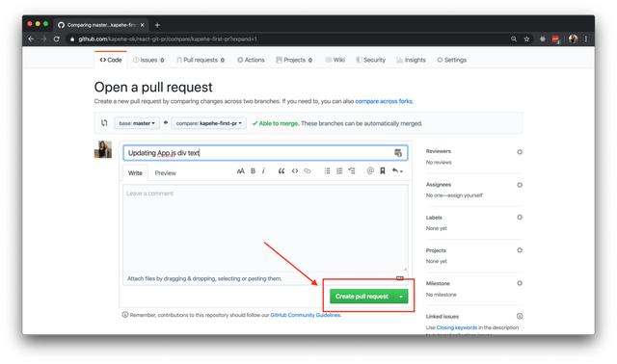Switch to the Preview tab
Viewport: 617px width, 364px height.
[165, 173]
